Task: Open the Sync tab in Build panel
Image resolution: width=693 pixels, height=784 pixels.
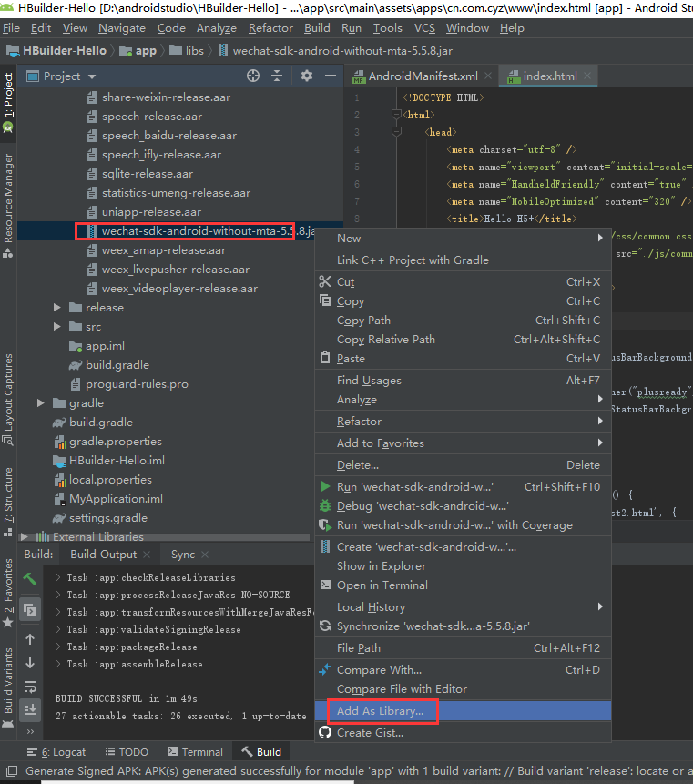Action: [x=183, y=555]
